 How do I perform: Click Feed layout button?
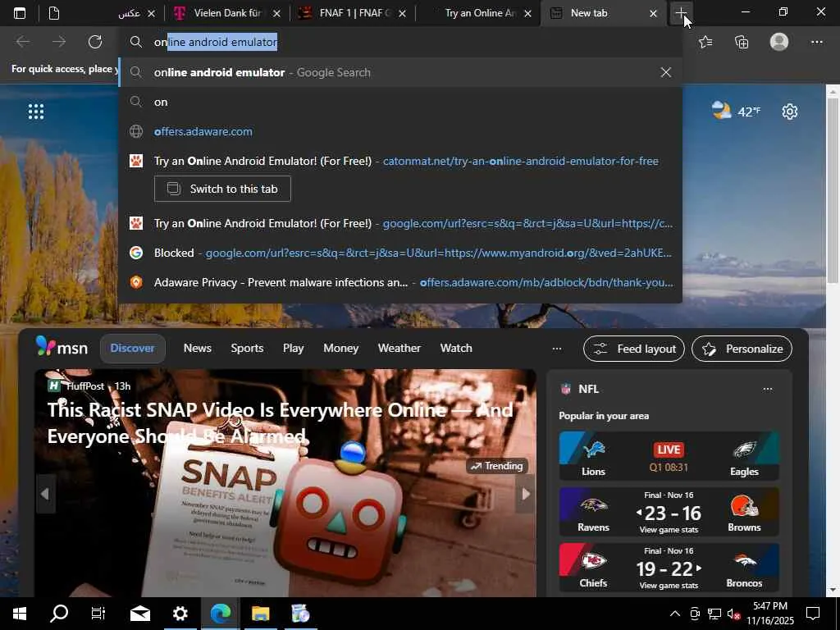[634, 349]
